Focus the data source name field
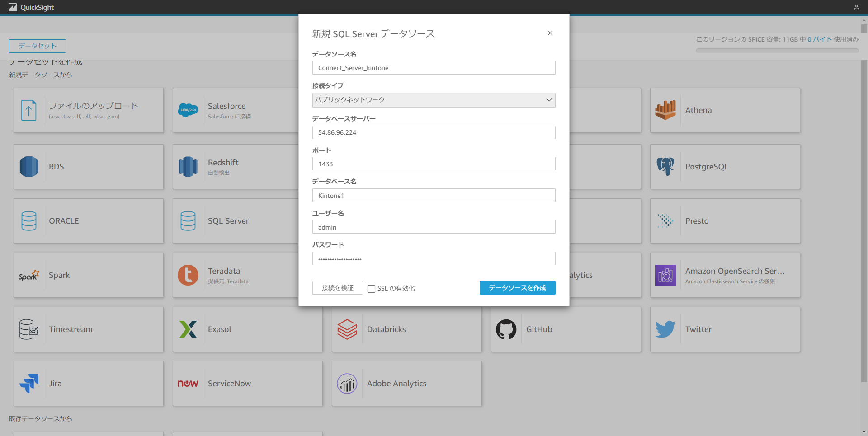Viewport: 868px width, 436px height. tap(434, 68)
